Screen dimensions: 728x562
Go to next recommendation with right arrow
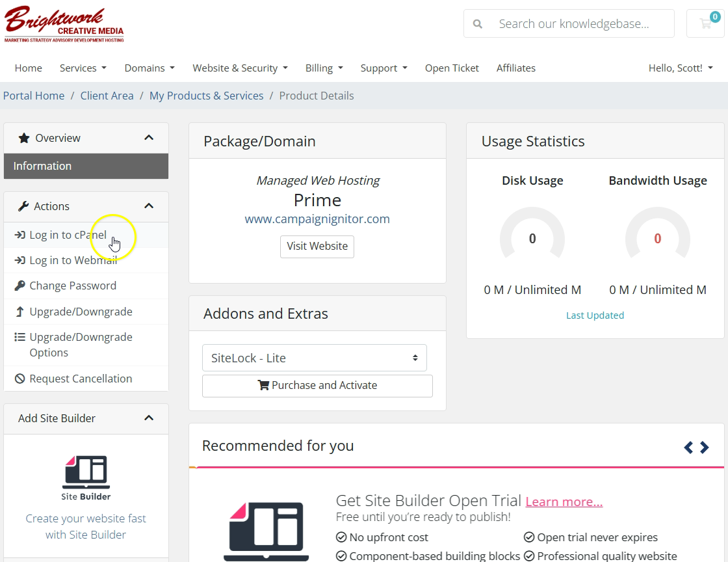(705, 448)
